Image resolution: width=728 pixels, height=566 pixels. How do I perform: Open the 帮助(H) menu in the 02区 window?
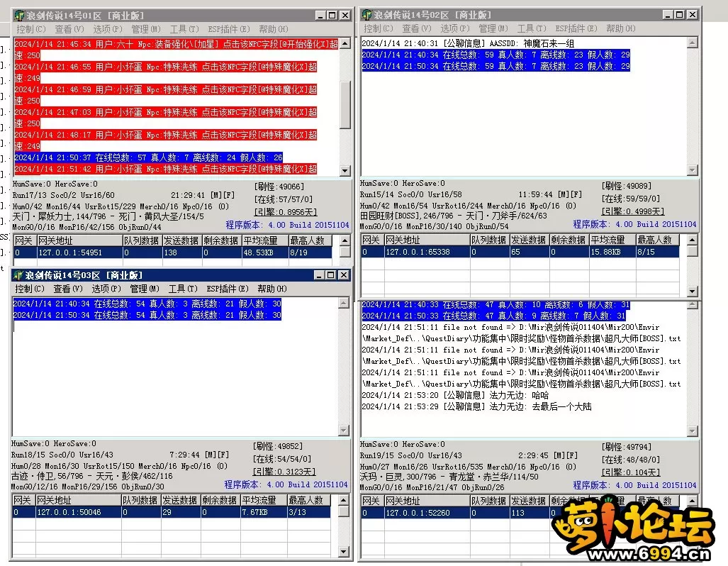click(x=621, y=29)
